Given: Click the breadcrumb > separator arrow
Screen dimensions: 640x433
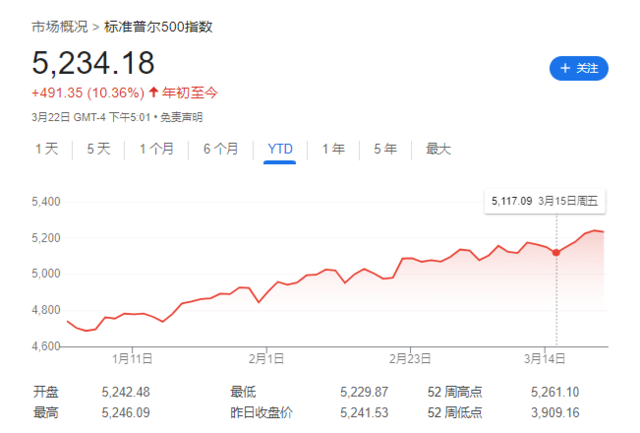Looking at the screenshot, I should coord(96,28).
